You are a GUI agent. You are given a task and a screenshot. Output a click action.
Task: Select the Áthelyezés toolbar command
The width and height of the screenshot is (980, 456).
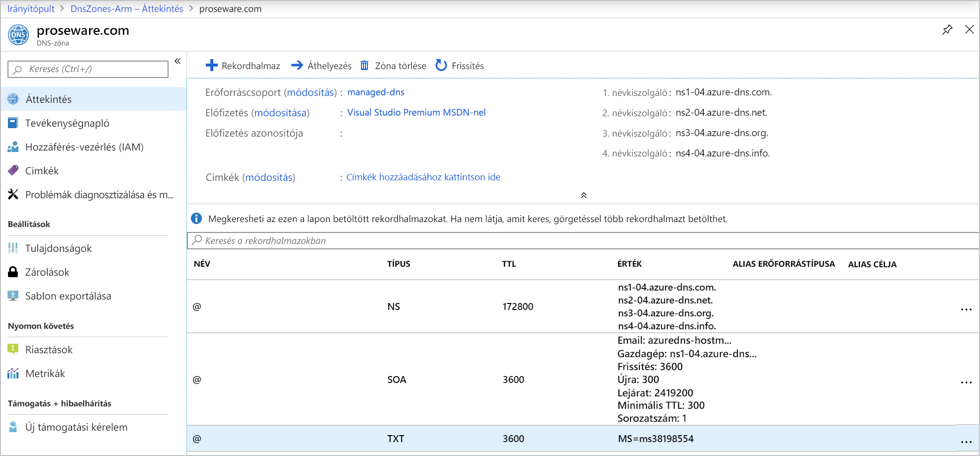(x=329, y=66)
